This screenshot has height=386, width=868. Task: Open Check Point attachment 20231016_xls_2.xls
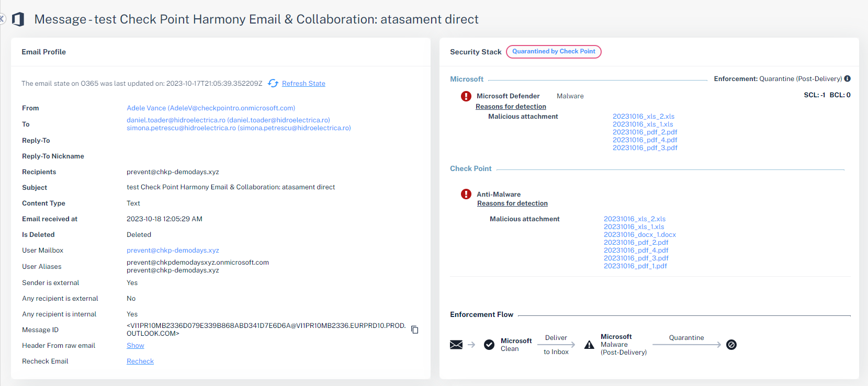tap(635, 219)
